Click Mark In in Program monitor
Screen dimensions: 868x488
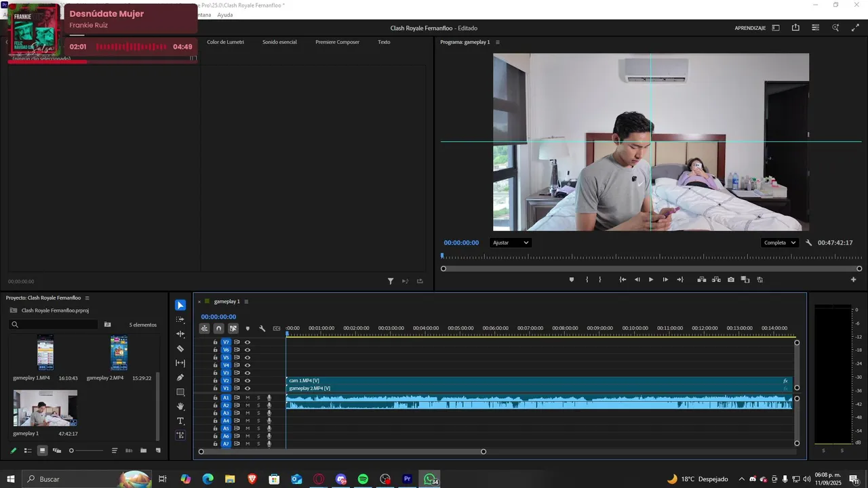pos(587,279)
